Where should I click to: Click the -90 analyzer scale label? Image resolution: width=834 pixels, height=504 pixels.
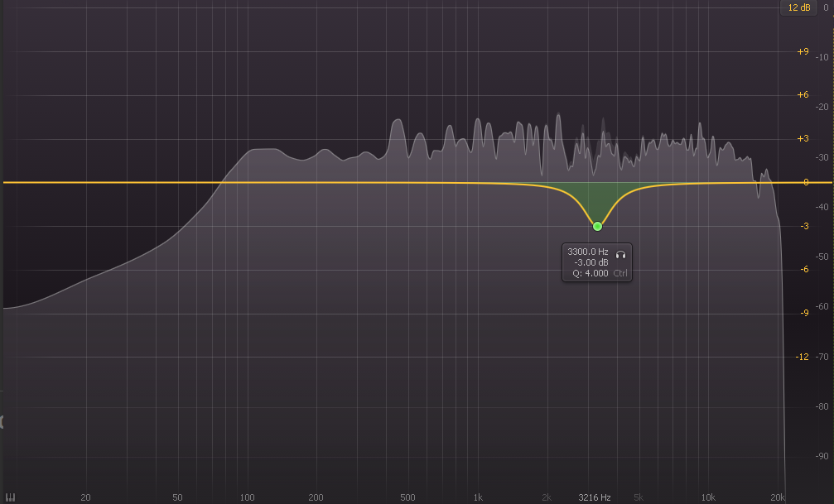[822, 456]
